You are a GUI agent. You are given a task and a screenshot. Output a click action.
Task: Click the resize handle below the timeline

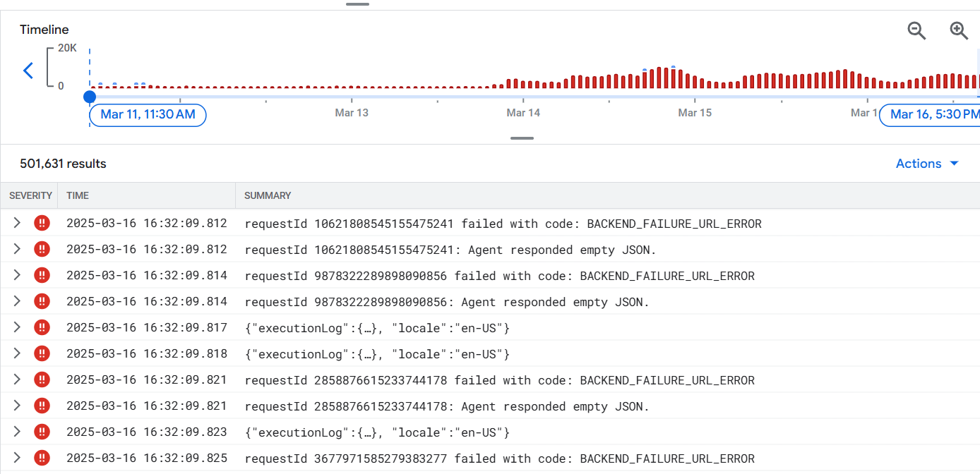pyautogui.click(x=522, y=138)
